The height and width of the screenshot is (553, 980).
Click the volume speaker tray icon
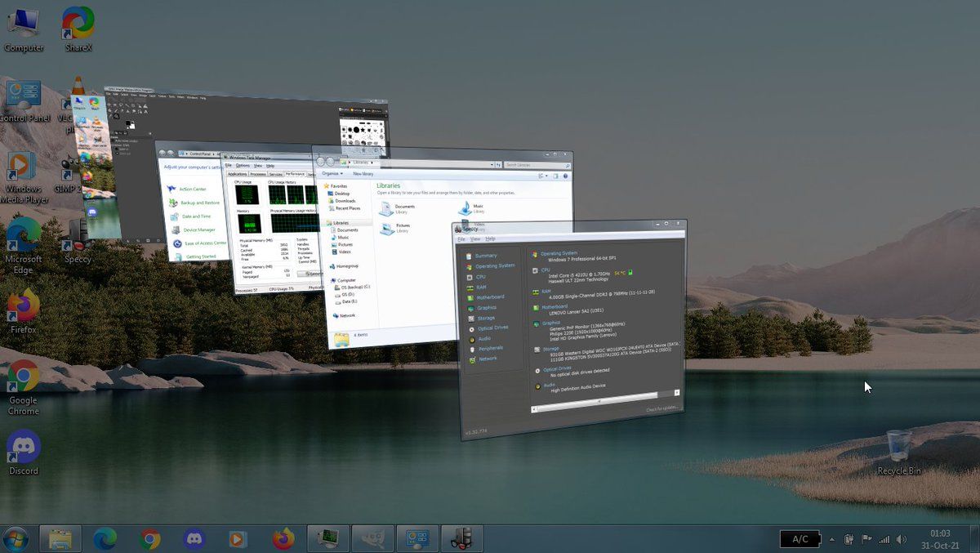(x=902, y=539)
